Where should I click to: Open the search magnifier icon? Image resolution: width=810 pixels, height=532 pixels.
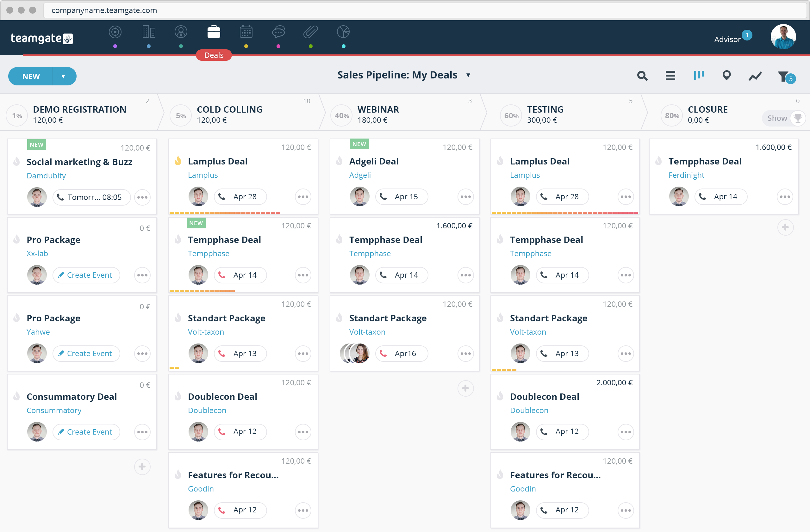[x=642, y=76]
